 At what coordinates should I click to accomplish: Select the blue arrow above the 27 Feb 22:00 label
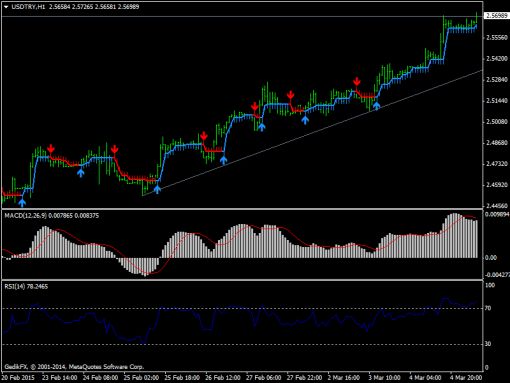tap(305, 120)
